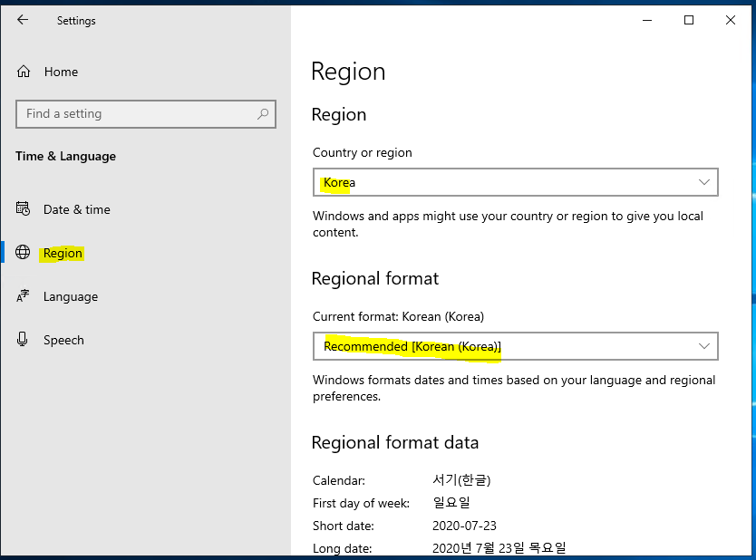Open the Home settings page
Image resolution: width=756 pixels, height=560 pixels.
(x=62, y=72)
